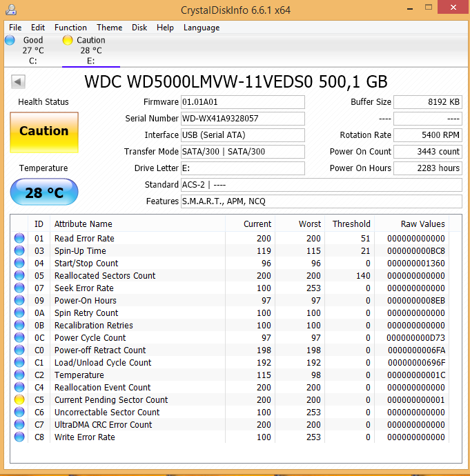Click the blue Good status orb for C:
Screen dimensions: 470x476
coord(10,40)
